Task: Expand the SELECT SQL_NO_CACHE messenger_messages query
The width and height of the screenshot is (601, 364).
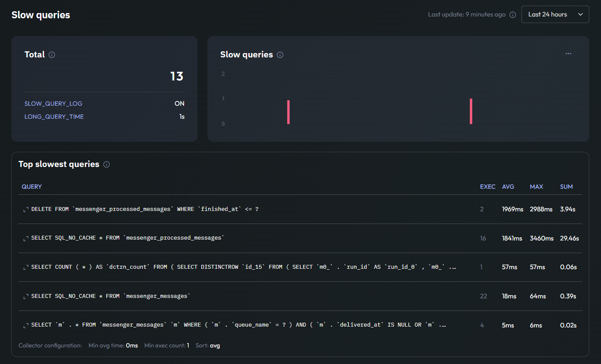Action: [26, 296]
